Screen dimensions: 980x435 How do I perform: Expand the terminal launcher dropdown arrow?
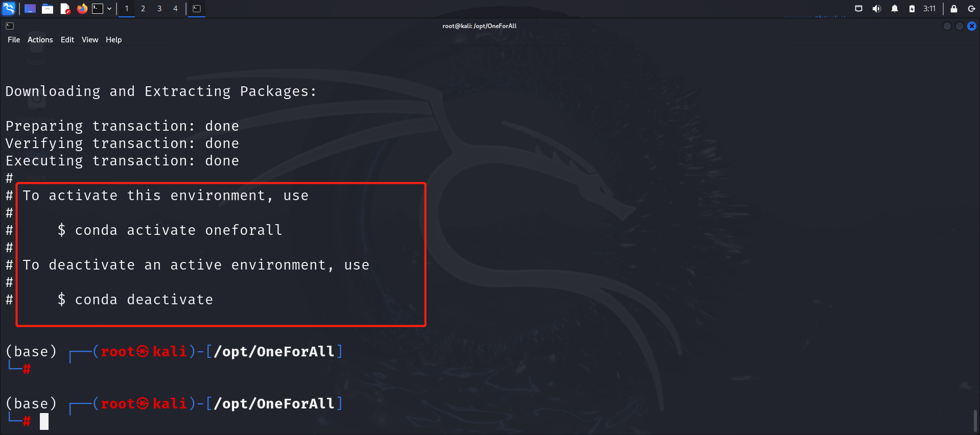(109, 9)
